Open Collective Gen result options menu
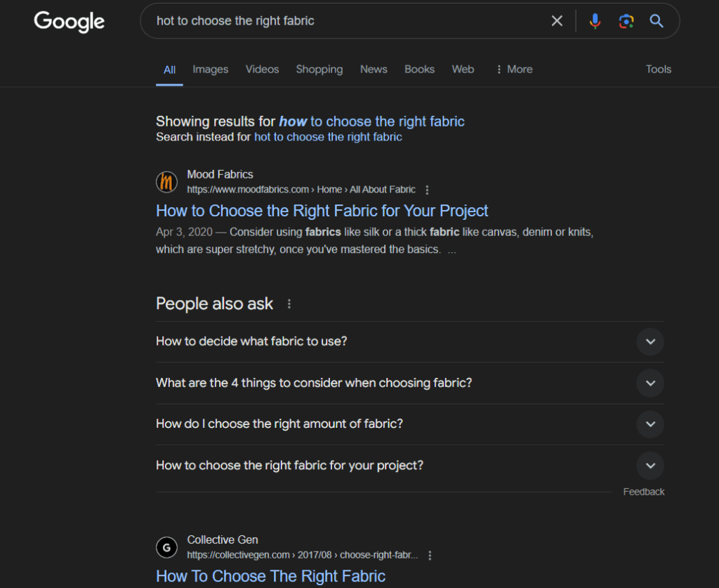Viewport: 719px width, 588px height. coord(430,555)
